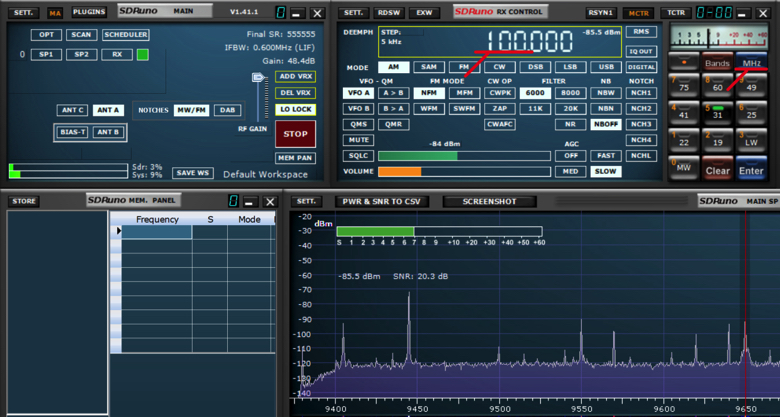Click the green indicator next to RX
Image resolution: width=780 pixels, height=417 pixels.
143,54
